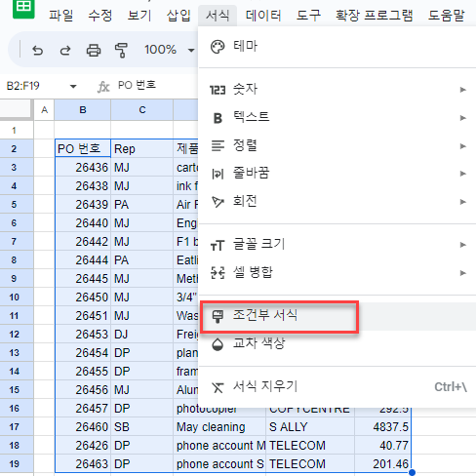Click the May cleaning cell
Image resolution: width=476 pixels, height=476 pixels.
tap(219, 426)
